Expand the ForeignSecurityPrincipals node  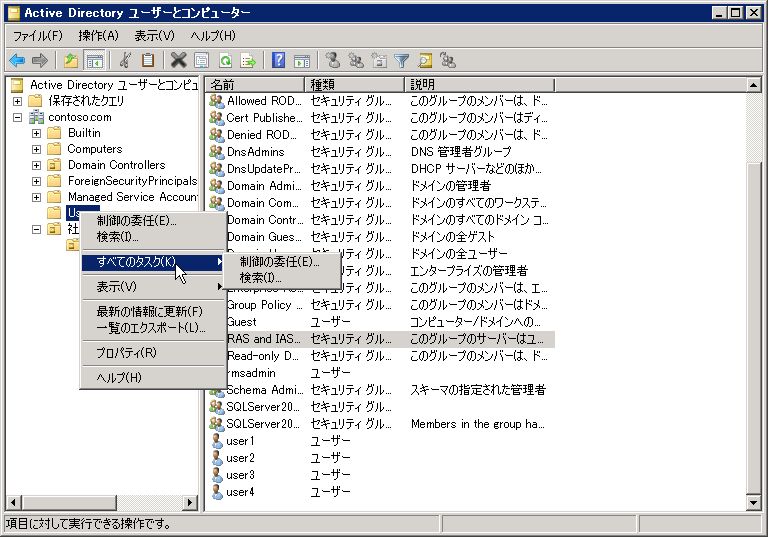(x=37, y=181)
